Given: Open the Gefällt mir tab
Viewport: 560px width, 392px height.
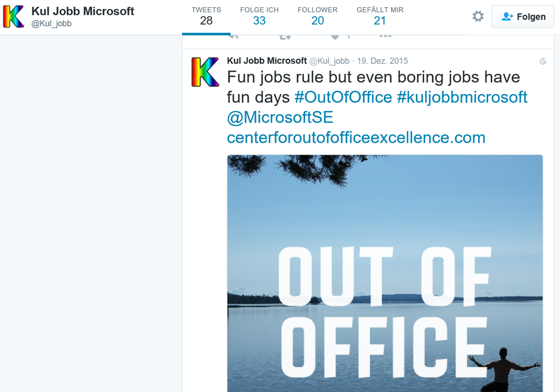Looking at the screenshot, I should tap(380, 16).
